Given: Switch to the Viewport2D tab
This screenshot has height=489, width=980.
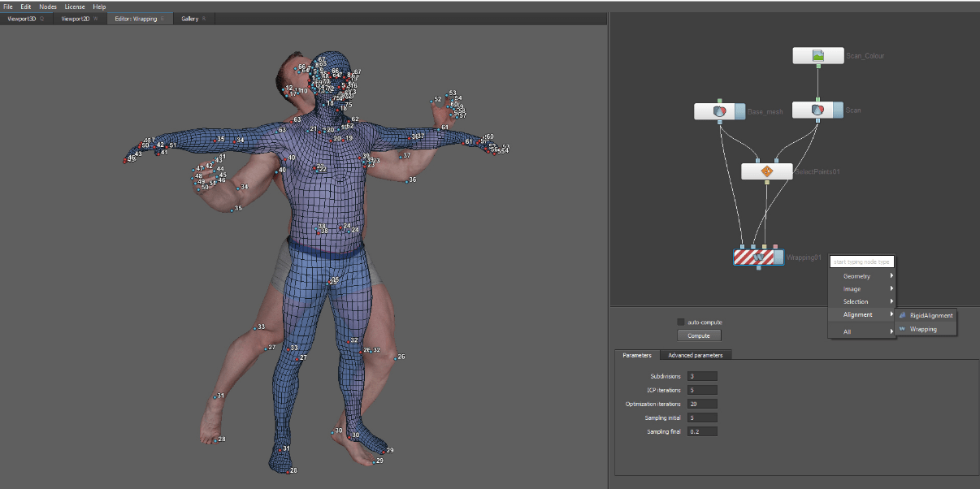Looking at the screenshot, I should pyautogui.click(x=80, y=18).
